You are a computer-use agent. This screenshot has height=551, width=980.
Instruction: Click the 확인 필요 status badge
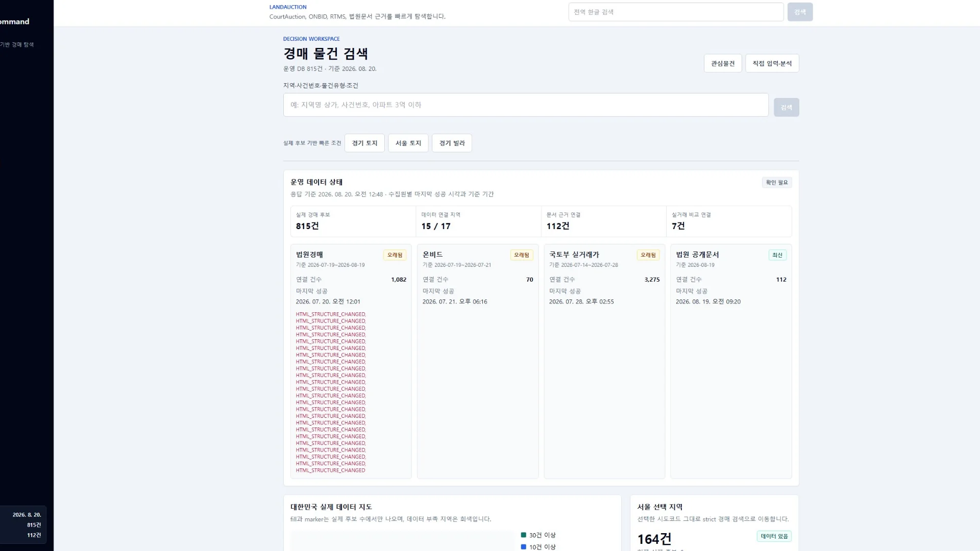(777, 182)
